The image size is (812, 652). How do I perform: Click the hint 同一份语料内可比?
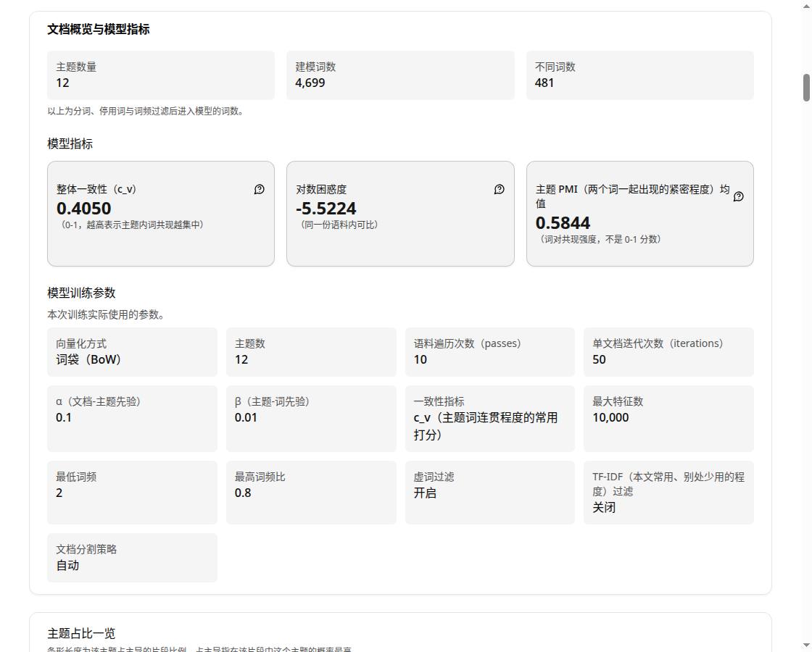[x=339, y=225]
